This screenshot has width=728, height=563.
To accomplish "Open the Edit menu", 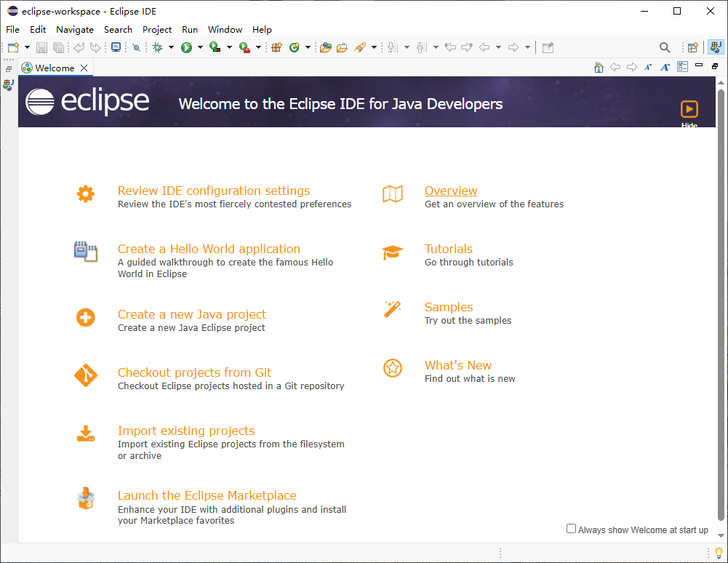I will point(38,29).
